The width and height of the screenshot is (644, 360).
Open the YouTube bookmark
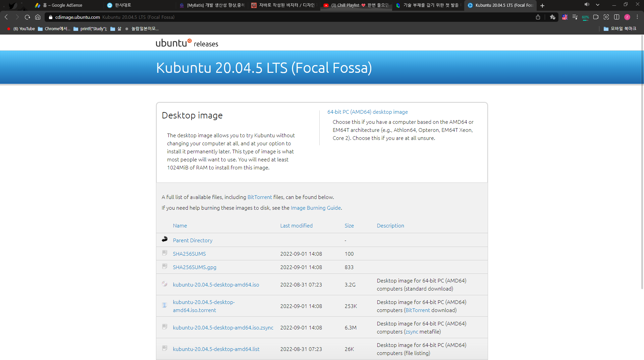click(x=21, y=29)
